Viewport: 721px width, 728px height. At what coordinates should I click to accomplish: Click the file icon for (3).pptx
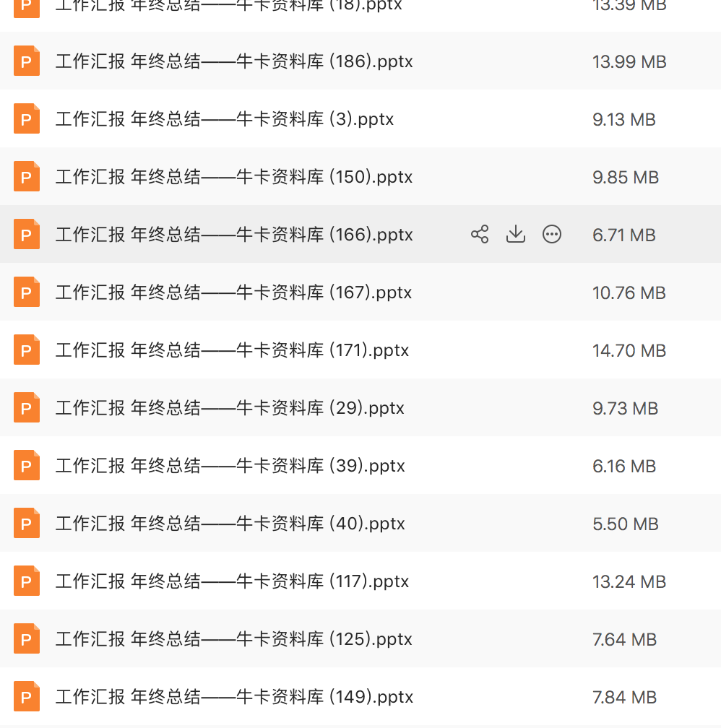27,118
